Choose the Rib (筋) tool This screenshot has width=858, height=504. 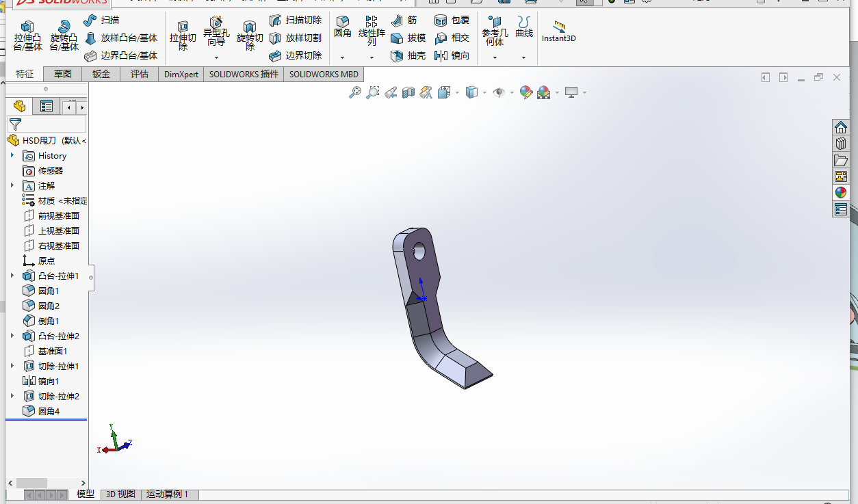point(404,21)
